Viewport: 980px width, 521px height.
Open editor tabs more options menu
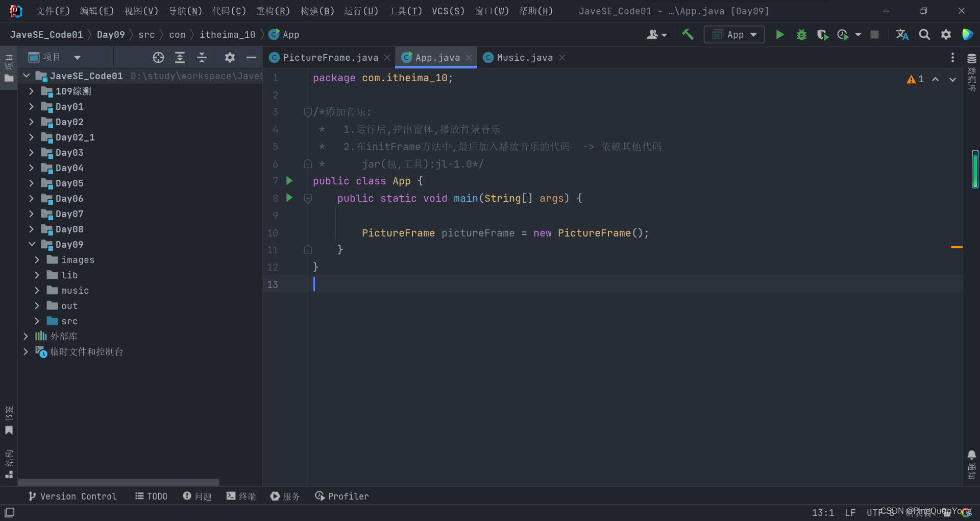(x=952, y=57)
